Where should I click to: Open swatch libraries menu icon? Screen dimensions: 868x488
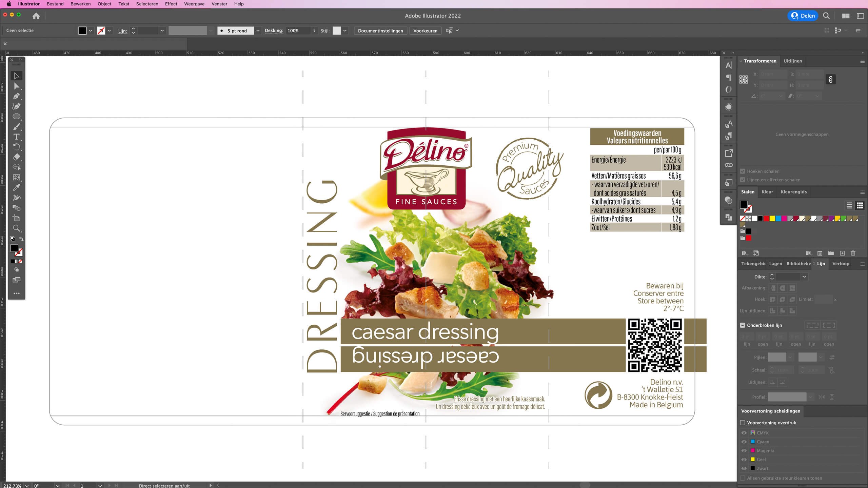[x=745, y=253]
